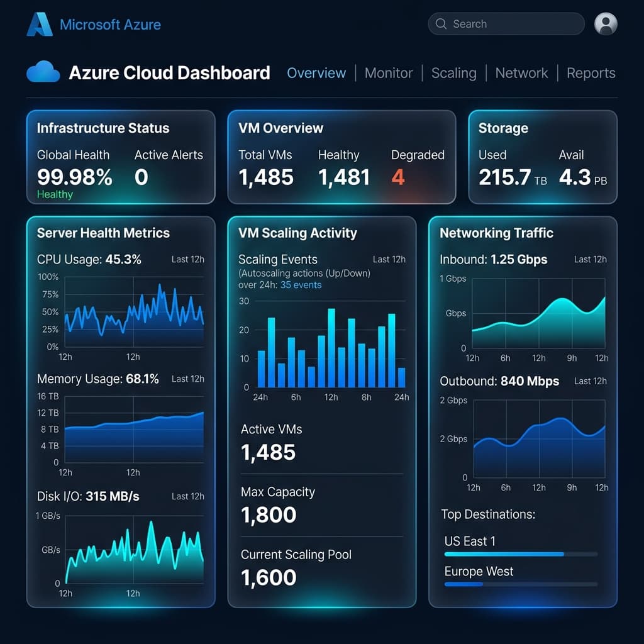644x644 pixels.
Task: Click Last 12h on CPU Usage chart
Action: tap(187, 260)
